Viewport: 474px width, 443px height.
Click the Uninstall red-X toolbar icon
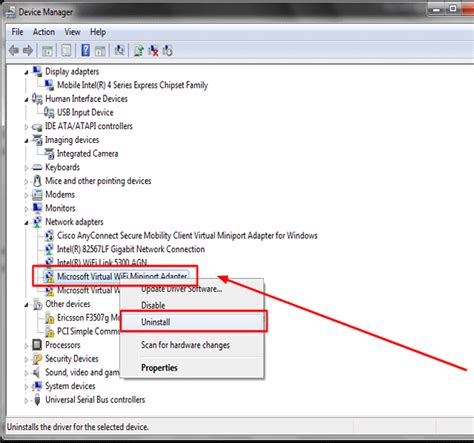pyautogui.click(x=153, y=51)
